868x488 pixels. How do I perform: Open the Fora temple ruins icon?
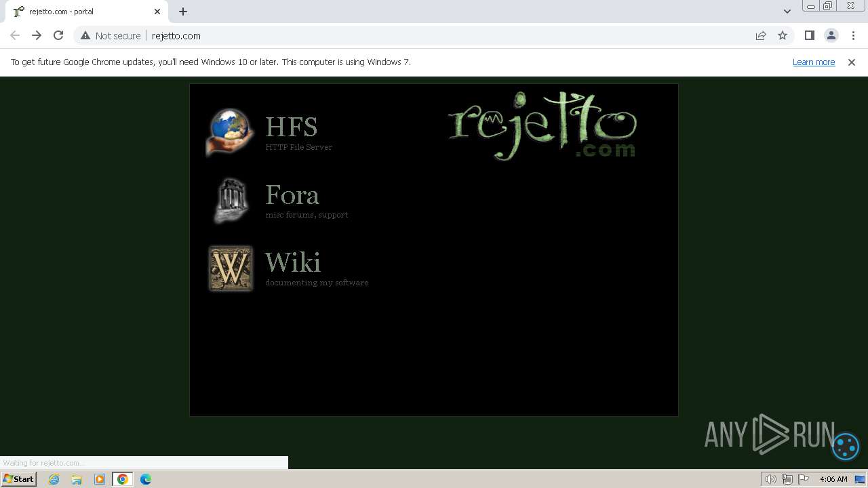(x=231, y=201)
